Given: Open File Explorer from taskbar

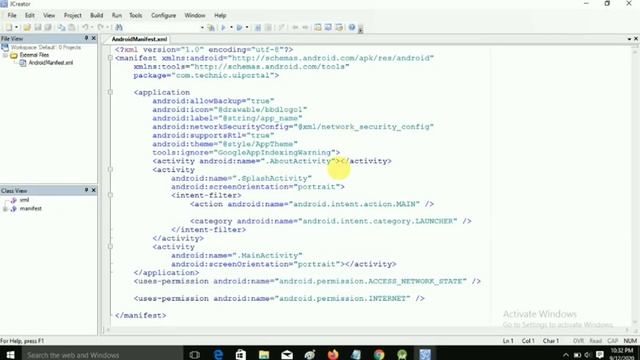Looking at the screenshot, I should pyautogui.click(x=264, y=354).
